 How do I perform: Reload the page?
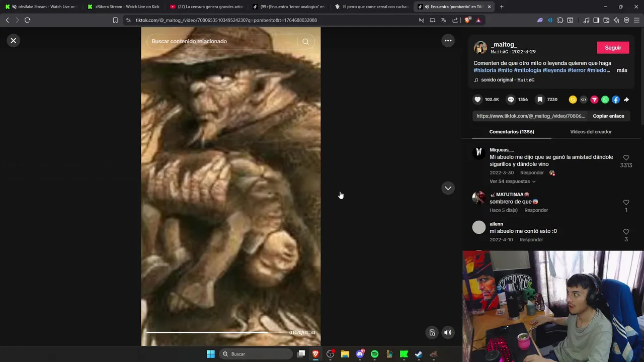point(27,20)
